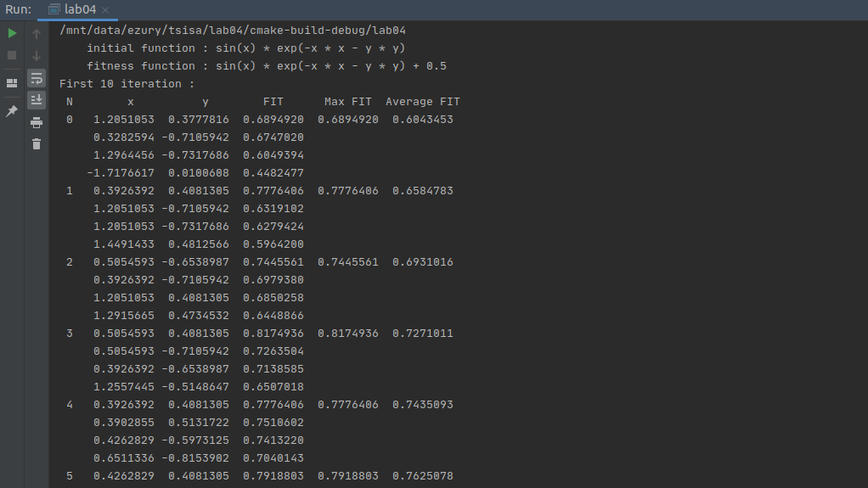
Task: Click Max FIT value 0.7918803
Action: coord(347,476)
